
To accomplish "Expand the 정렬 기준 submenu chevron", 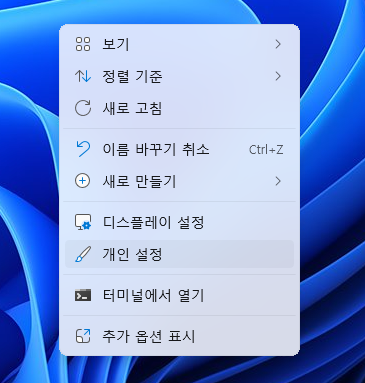I will 278,76.
